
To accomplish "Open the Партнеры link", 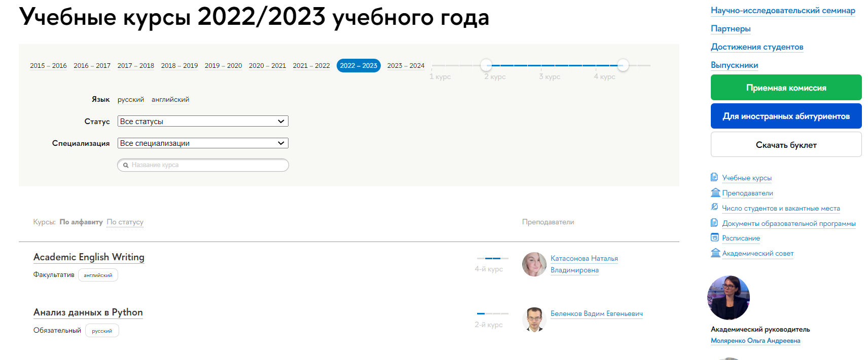I will 731,29.
